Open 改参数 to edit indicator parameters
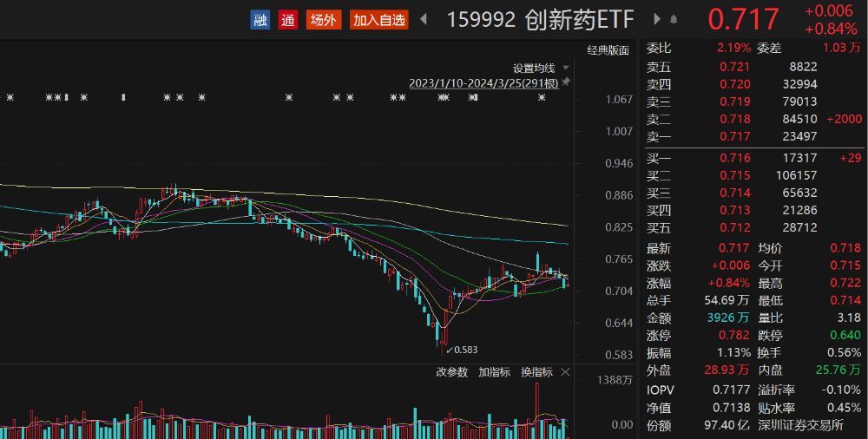This screenshot has height=439, width=868. pos(451,372)
